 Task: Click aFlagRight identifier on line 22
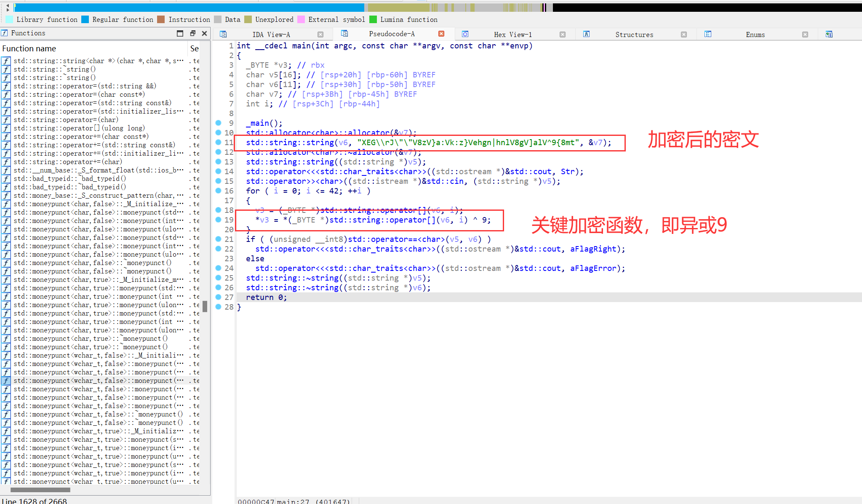(593, 249)
